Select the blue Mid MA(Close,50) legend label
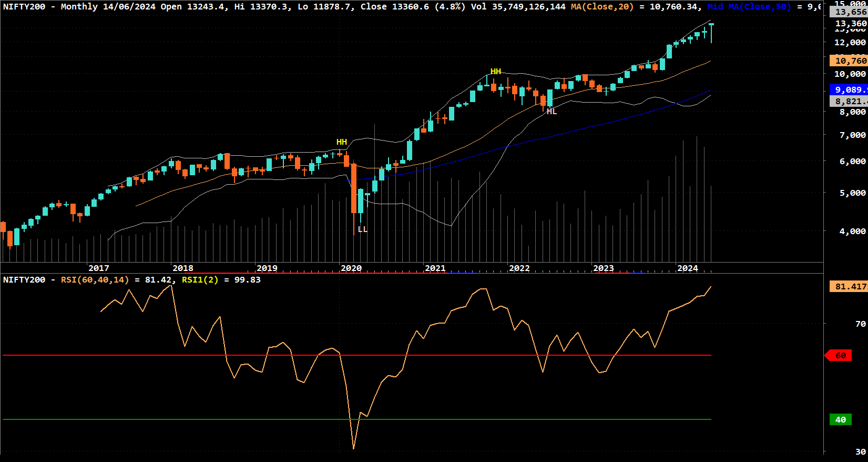Image resolution: width=868 pixels, height=462 pixels. [x=749, y=6]
